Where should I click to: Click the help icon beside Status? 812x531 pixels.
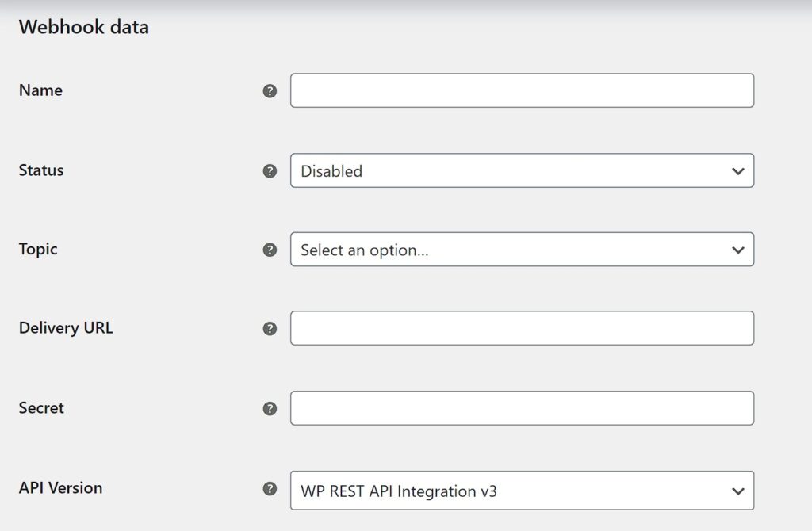point(270,171)
